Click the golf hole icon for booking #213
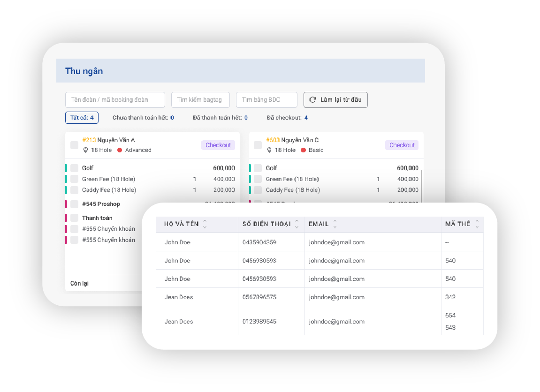Screen dimensions: 540x392 coord(85,150)
